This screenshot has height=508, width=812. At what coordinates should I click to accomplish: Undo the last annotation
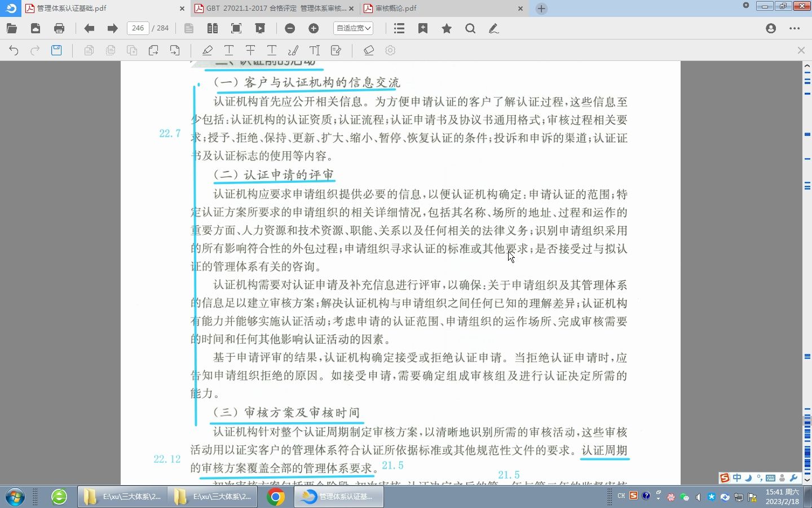pos(13,50)
